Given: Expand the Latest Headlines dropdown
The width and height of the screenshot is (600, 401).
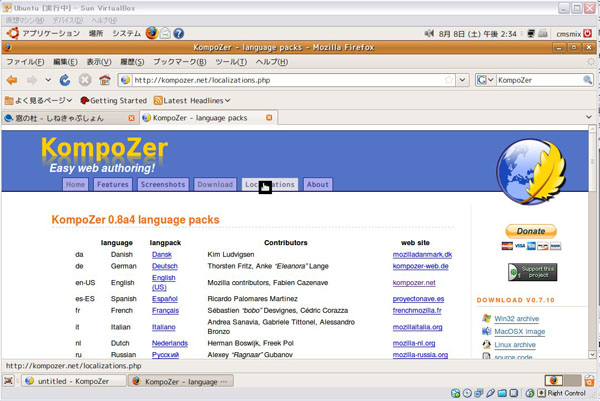Looking at the screenshot, I should 227,101.
